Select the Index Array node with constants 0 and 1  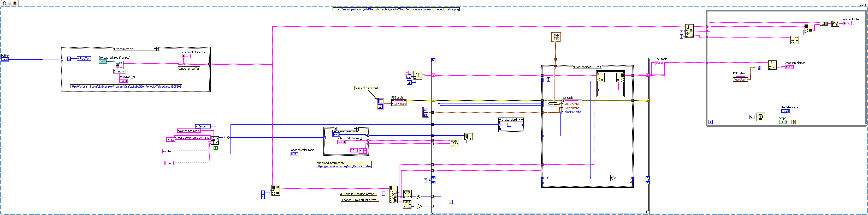tap(276, 191)
